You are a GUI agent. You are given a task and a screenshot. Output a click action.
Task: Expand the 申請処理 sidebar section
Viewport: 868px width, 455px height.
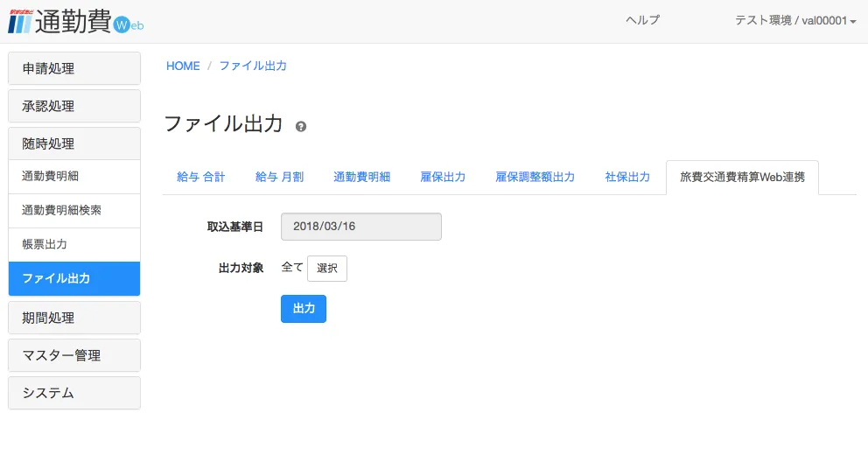tap(74, 68)
